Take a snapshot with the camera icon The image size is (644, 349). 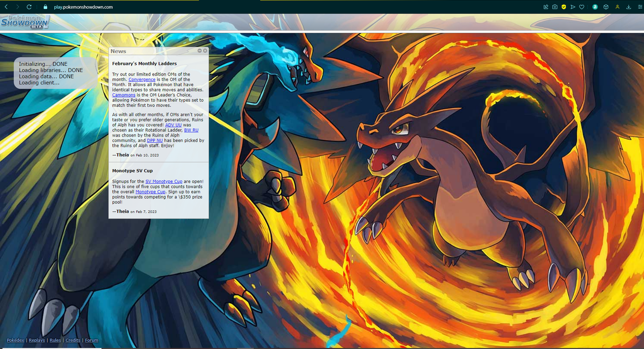[555, 7]
